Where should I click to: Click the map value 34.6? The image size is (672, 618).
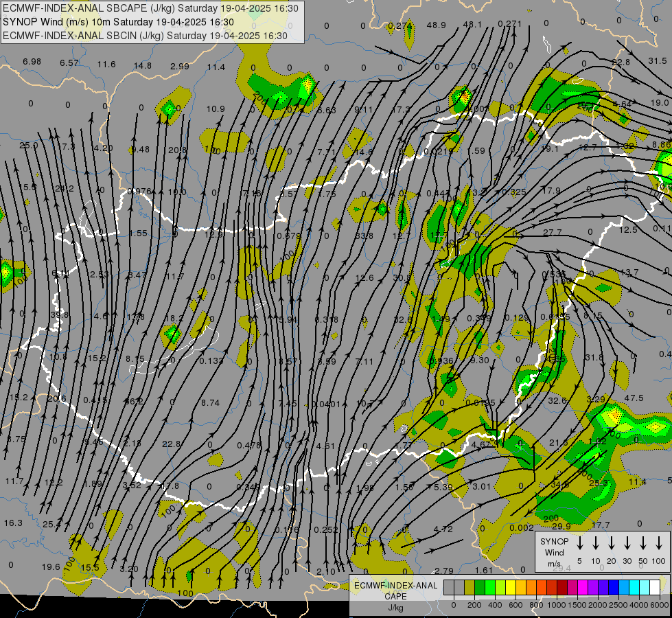click(559, 485)
